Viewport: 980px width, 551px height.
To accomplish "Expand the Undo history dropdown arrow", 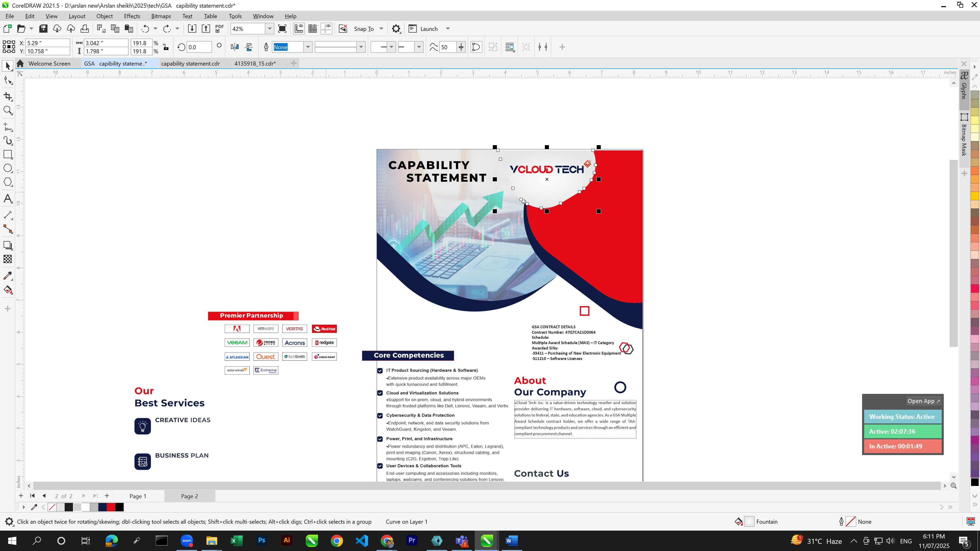I will click(155, 29).
